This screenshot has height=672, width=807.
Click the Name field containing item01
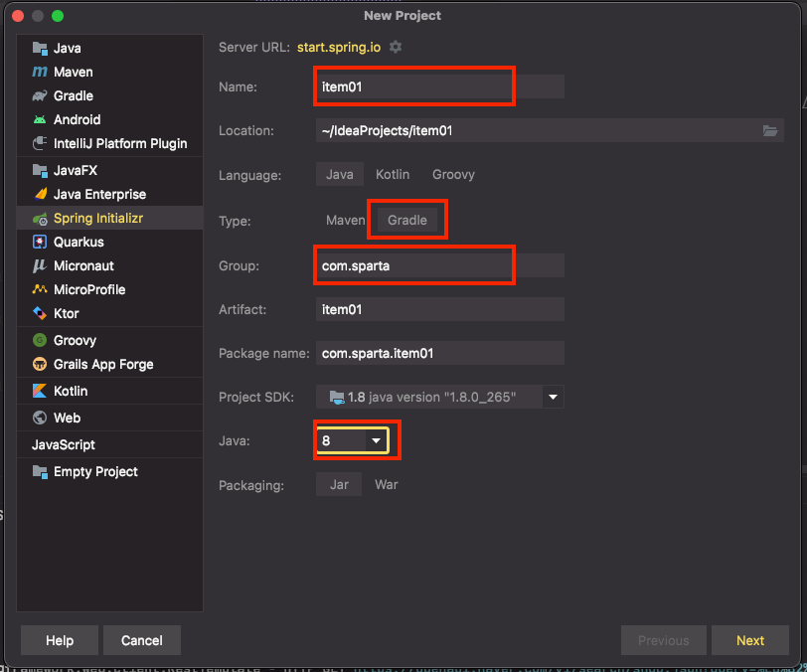click(440, 86)
